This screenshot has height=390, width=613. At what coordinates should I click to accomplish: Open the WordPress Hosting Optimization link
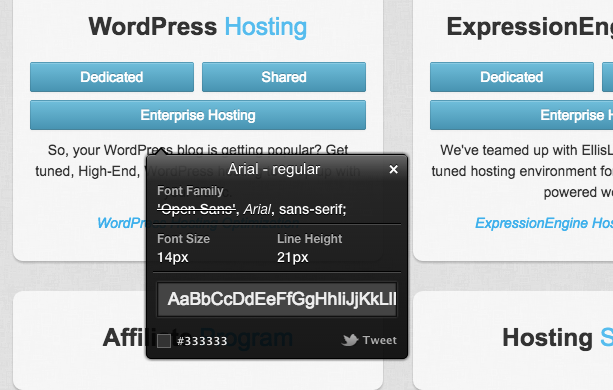(198, 223)
